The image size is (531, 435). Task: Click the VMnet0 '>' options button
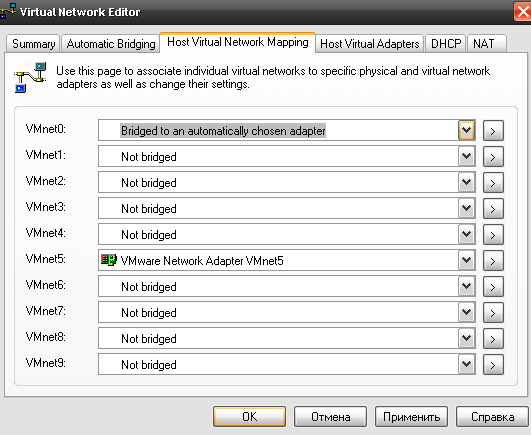click(x=493, y=130)
